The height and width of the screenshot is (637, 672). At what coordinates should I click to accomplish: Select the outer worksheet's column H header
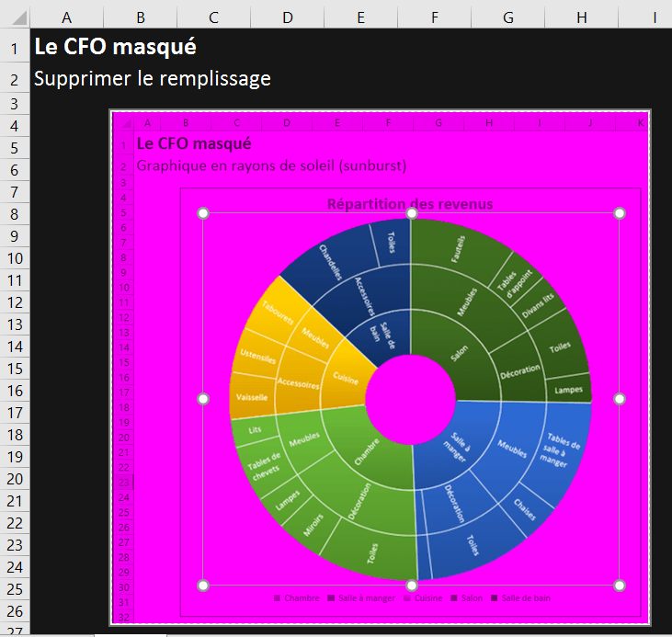click(x=581, y=17)
